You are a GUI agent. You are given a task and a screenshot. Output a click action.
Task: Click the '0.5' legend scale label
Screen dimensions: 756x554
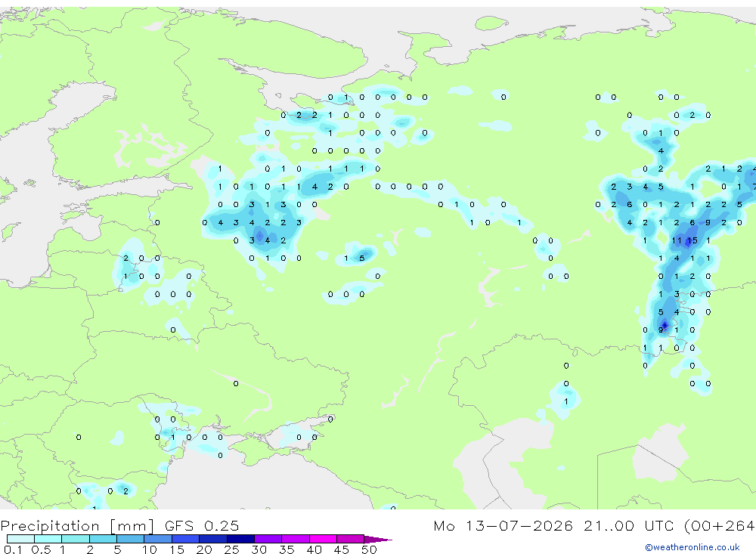(41, 549)
